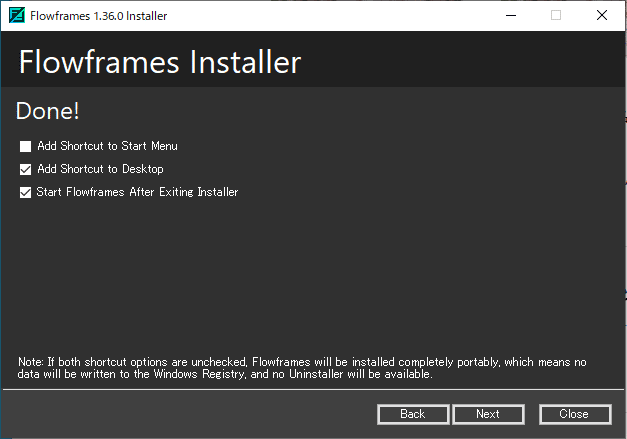Viewport: 627px width, 439px height.
Task: Click the Back button
Action: click(413, 414)
